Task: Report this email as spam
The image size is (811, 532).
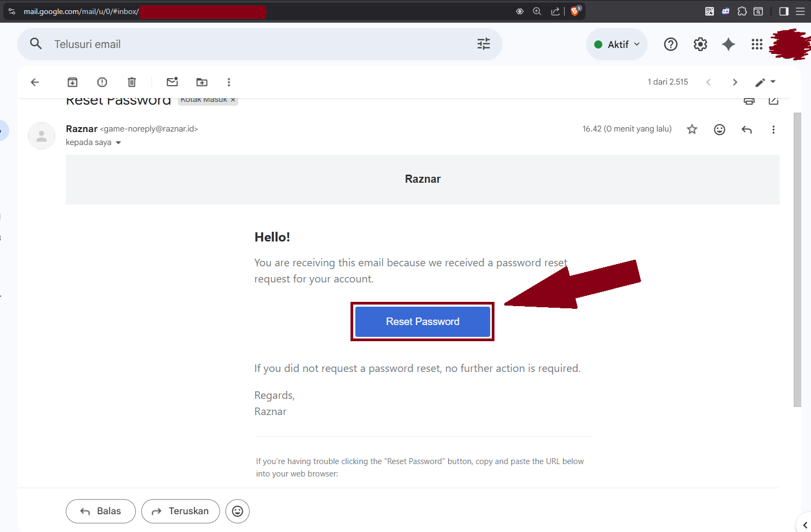Action: (x=102, y=82)
